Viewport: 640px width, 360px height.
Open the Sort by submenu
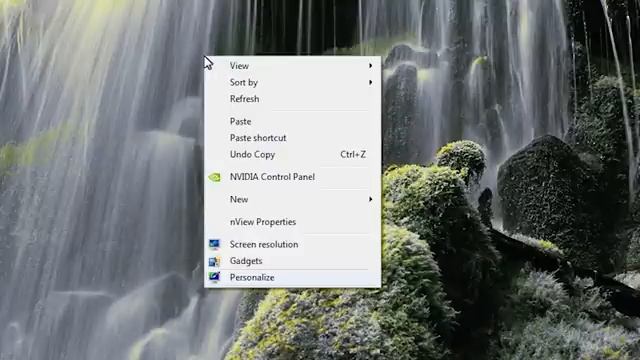coord(292,82)
